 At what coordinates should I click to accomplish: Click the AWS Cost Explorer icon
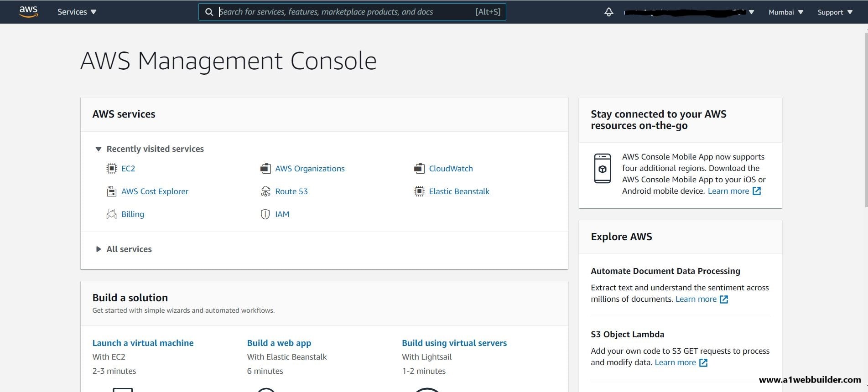pos(111,191)
